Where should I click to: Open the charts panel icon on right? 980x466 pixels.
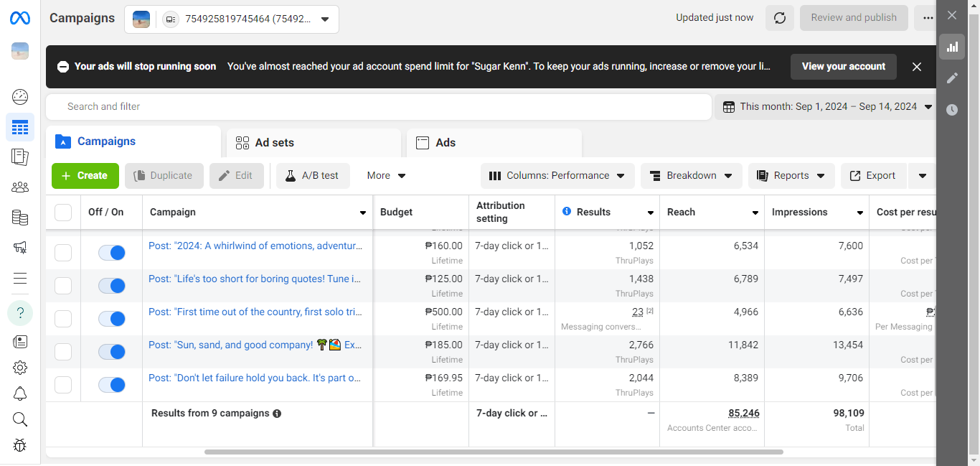(952, 47)
